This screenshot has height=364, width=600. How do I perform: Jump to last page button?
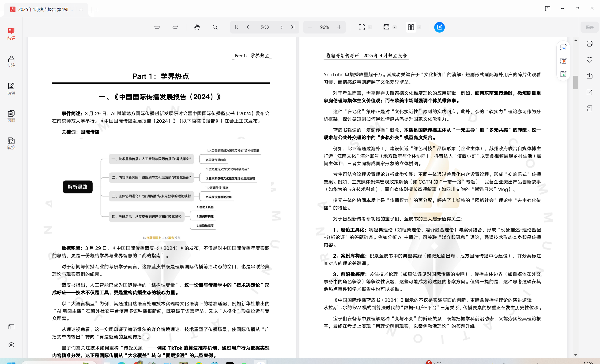click(293, 27)
